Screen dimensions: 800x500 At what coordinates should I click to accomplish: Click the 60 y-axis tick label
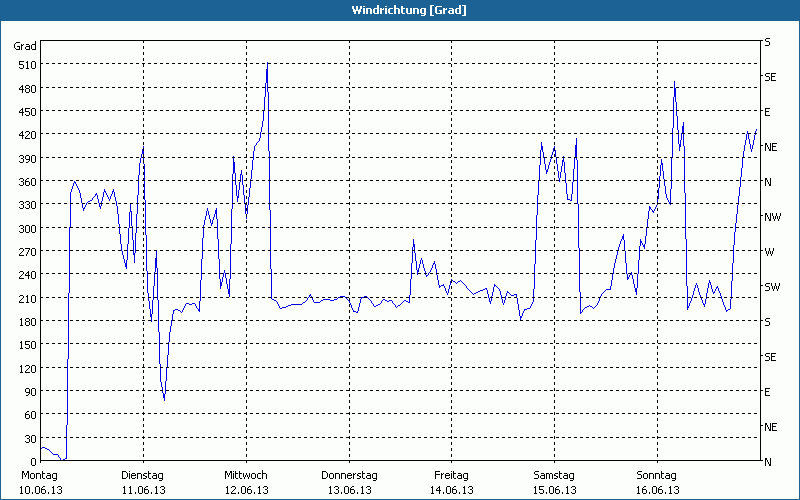[30, 415]
